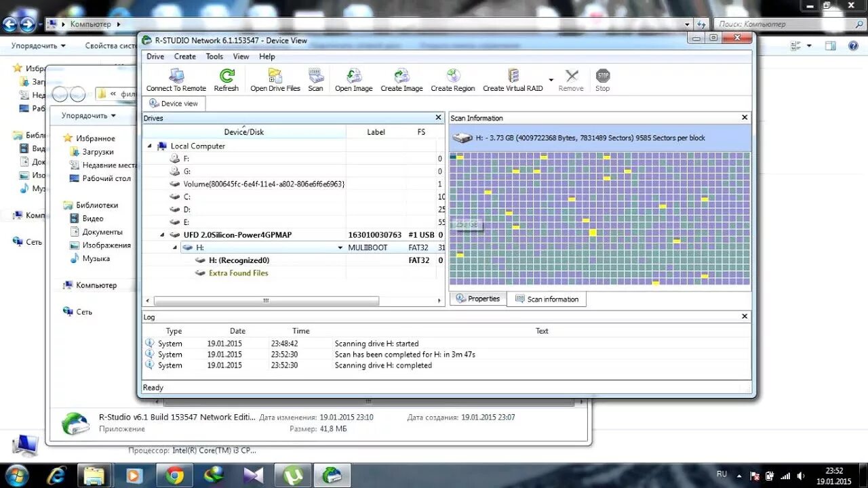868x488 pixels.
Task: Open the Tools menu
Action: [214, 57]
